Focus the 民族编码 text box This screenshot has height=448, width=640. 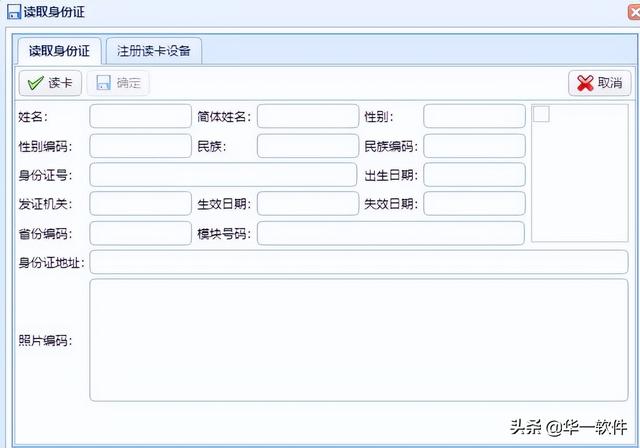[x=474, y=146]
